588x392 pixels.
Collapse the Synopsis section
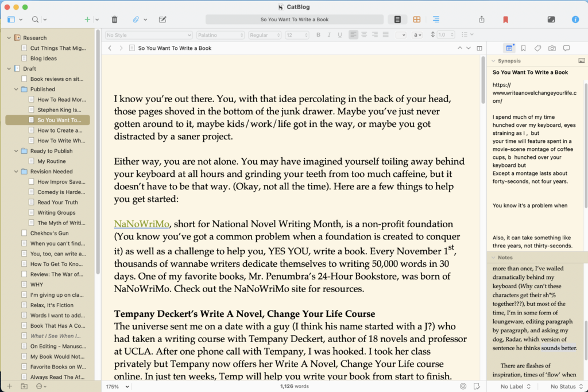(x=493, y=61)
